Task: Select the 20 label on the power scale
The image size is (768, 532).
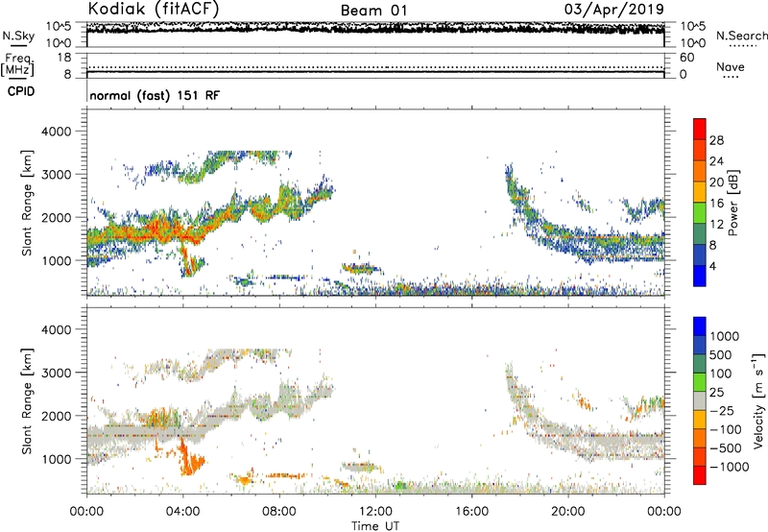Action: pyautogui.click(x=716, y=182)
